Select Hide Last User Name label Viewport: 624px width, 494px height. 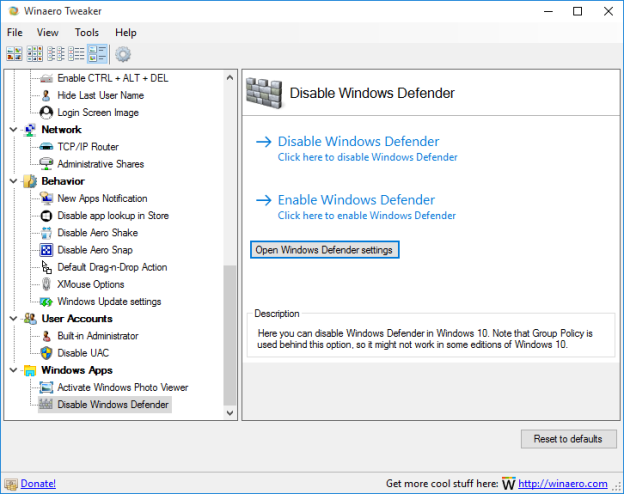(101, 95)
